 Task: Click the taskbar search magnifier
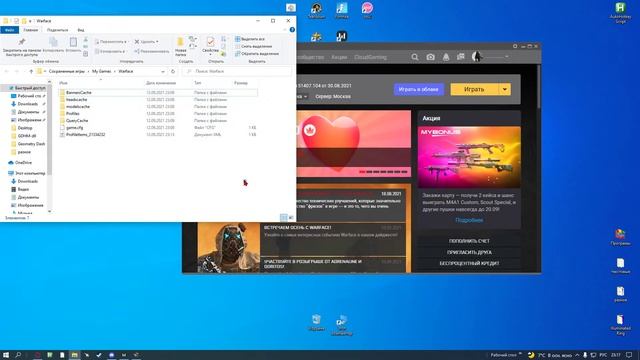click(18, 355)
